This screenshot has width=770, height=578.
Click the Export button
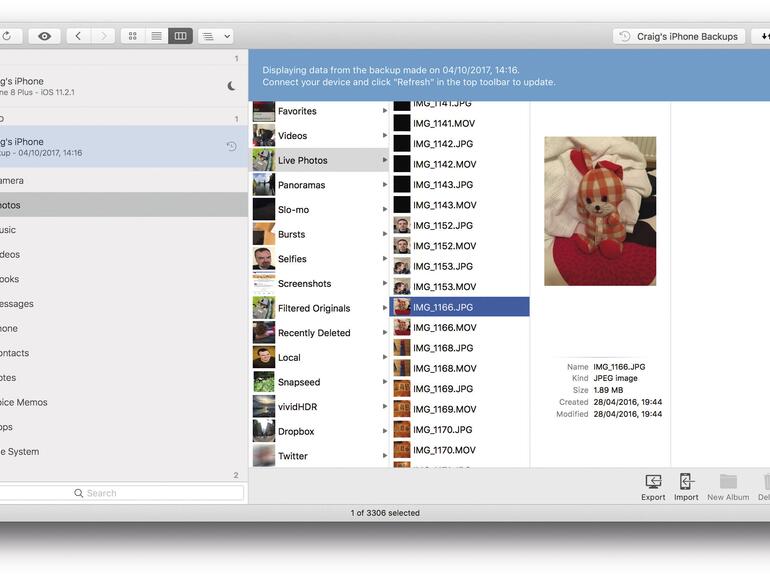653,487
